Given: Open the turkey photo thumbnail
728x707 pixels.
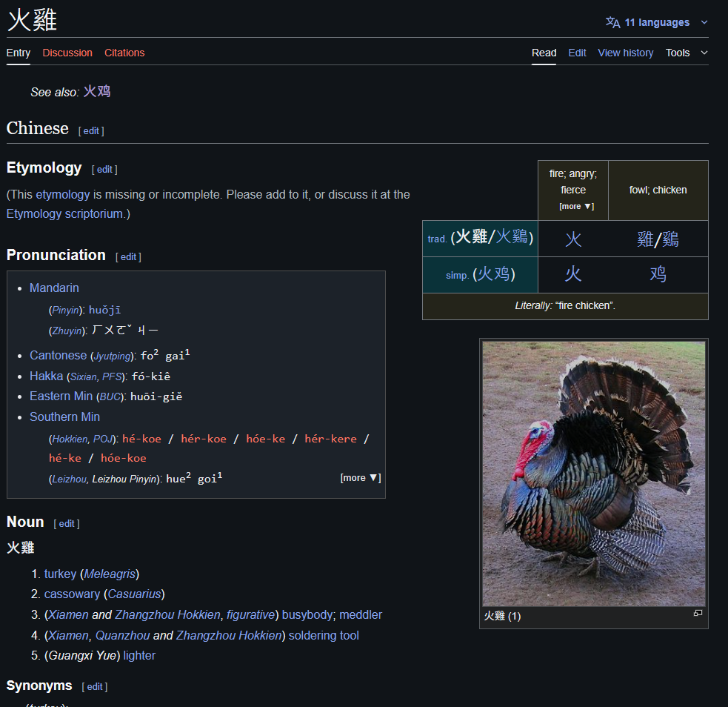Looking at the screenshot, I should (x=594, y=474).
